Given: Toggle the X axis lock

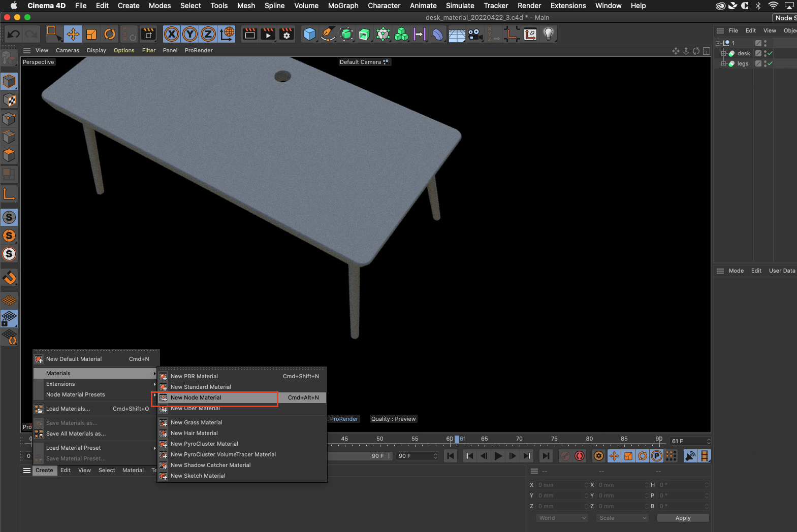Looking at the screenshot, I should pyautogui.click(x=172, y=34).
